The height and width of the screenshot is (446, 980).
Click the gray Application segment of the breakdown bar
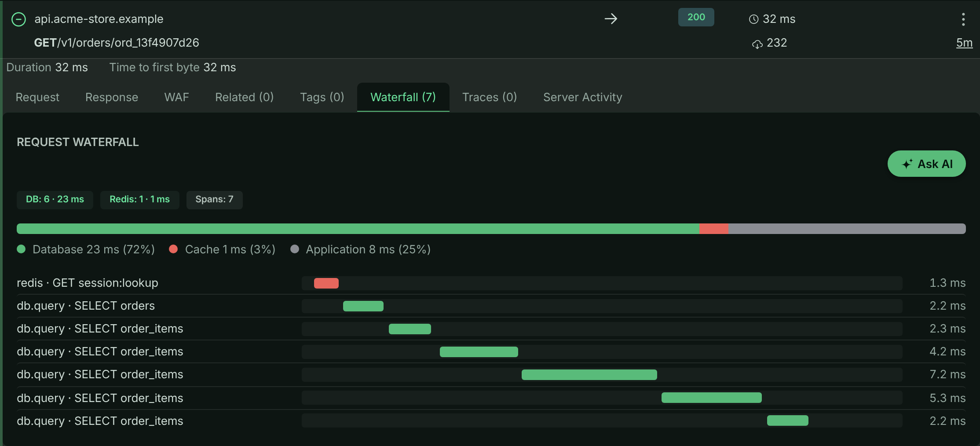coord(847,229)
